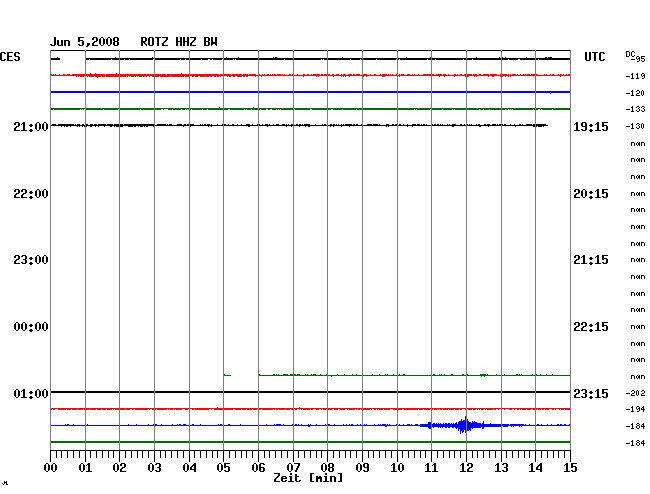Select the DC value "-133"
The height and width of the screenshot is (494, 650).
pos(635,109)
